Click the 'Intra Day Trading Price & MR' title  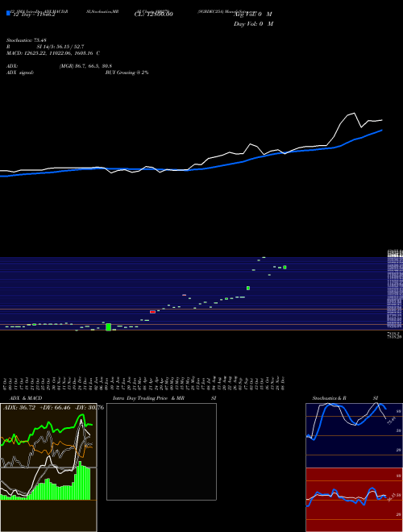pos(148,398)
